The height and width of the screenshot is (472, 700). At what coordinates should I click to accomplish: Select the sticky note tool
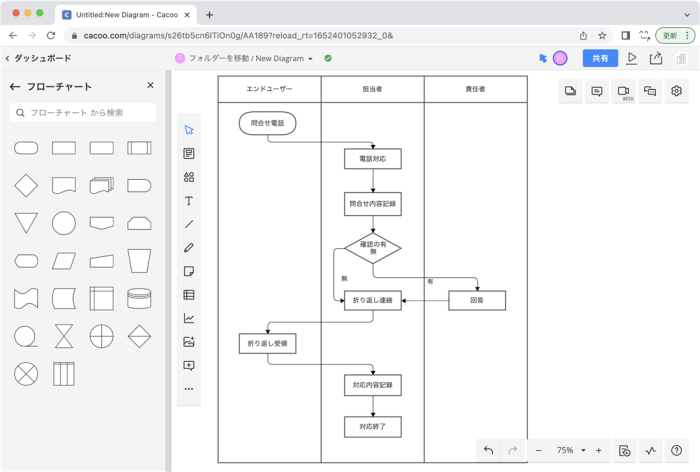(189, 272)
